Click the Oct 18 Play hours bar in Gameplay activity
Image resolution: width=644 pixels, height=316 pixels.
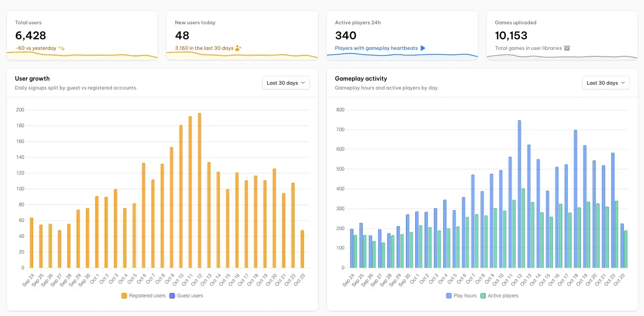(x=575, y=199)
